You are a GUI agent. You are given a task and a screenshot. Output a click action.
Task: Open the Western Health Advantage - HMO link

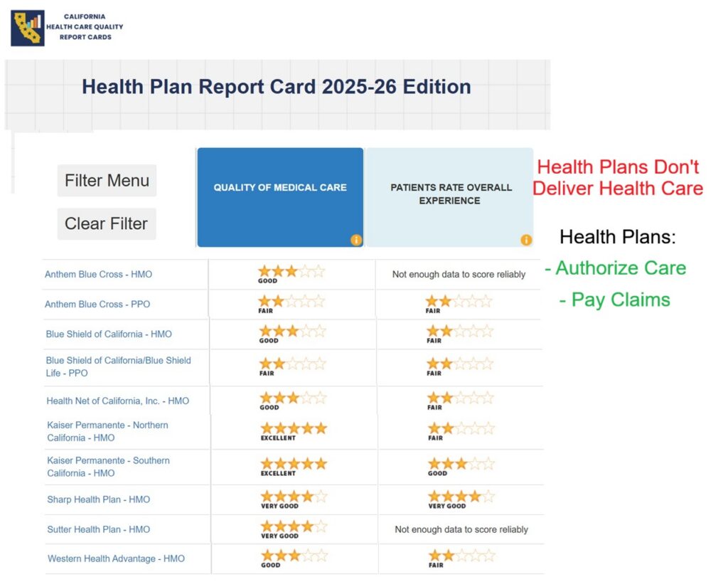tap(116, 559)
